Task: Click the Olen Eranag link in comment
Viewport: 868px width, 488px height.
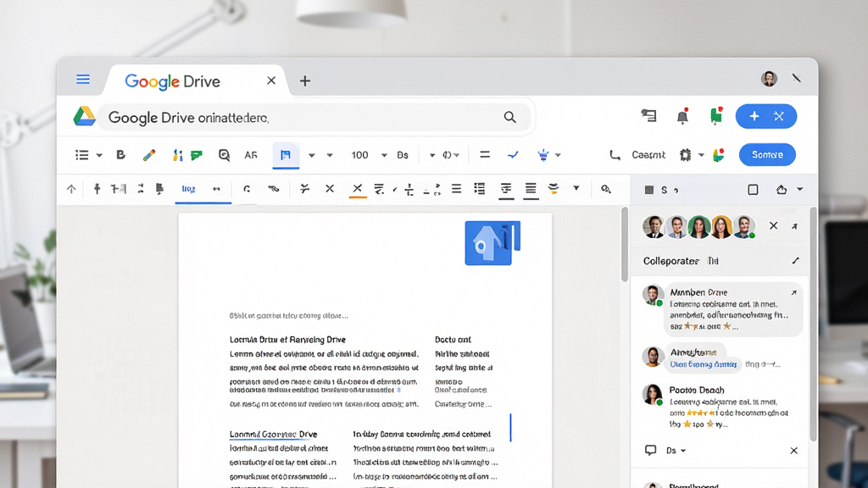Action: point(703,364)
